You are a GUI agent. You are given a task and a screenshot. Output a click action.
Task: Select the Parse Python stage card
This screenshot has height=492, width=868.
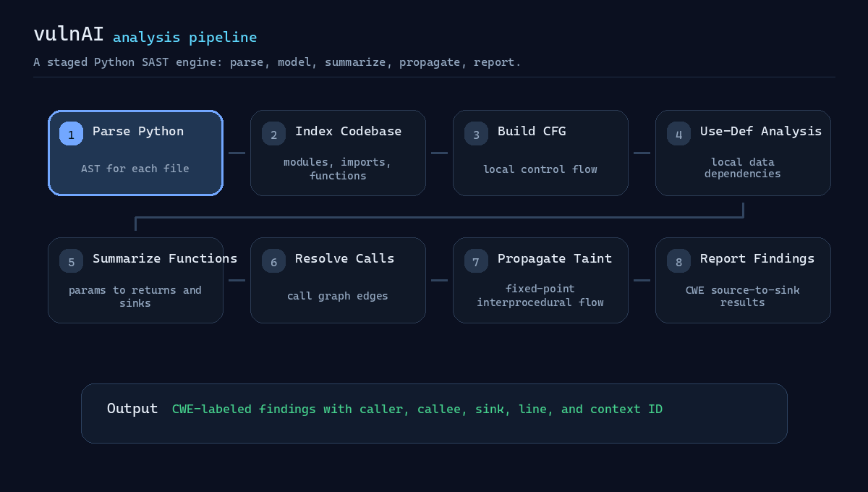(x=135, y=153)
